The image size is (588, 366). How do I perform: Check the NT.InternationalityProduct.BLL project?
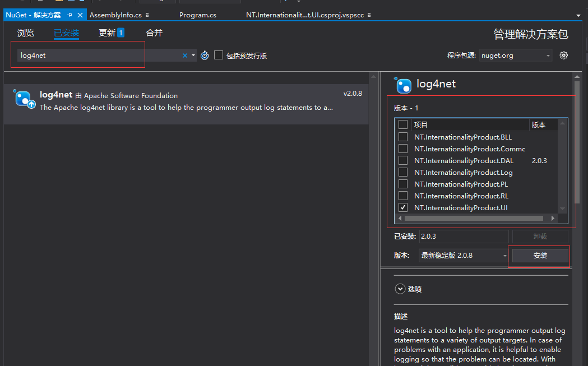click(402, 137)
